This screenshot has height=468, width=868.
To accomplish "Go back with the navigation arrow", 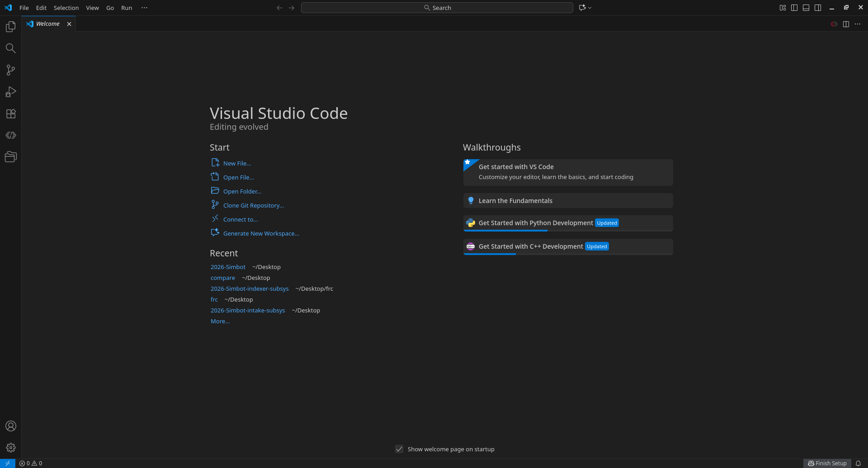I will pos(279,8).
